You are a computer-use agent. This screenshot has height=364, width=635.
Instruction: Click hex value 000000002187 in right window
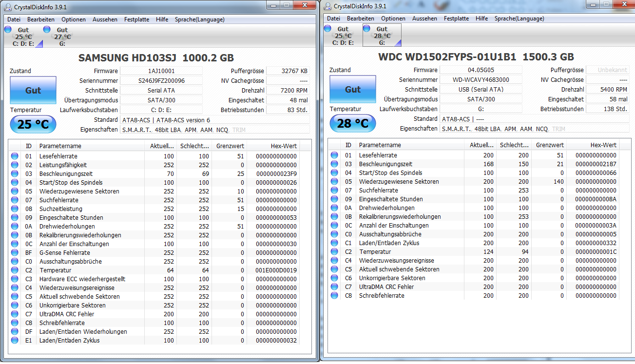click(596, 164)
